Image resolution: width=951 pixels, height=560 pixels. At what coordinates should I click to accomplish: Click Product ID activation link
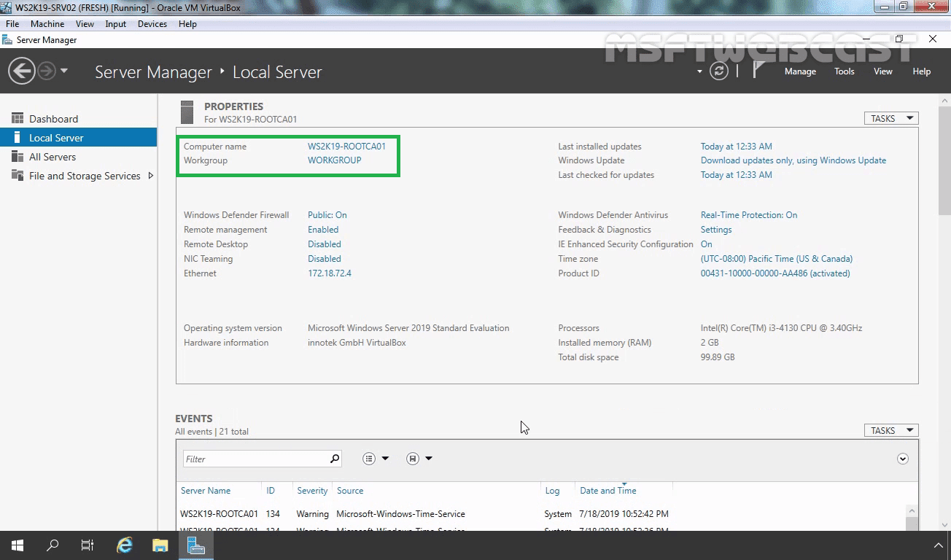tap(775, 273)
